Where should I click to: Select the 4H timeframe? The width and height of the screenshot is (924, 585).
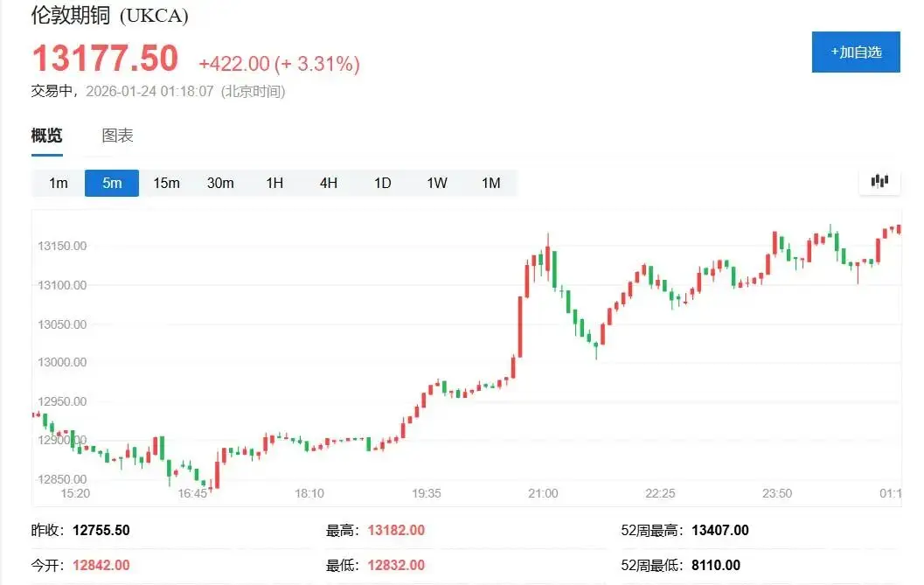pyautogui.click(x=328, y=183)
